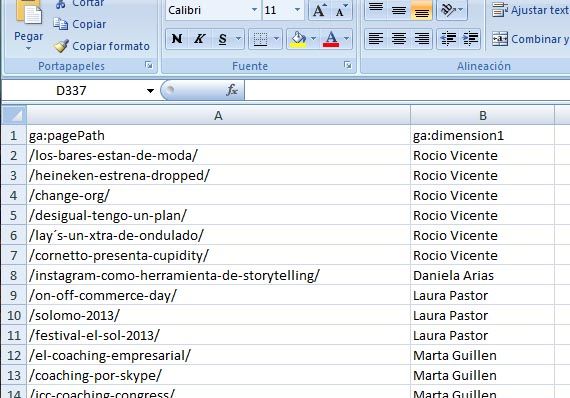Screen dimensions: 570x398
Task: Select cell /coaching-por-skype/
Action: tap(218, 375)
